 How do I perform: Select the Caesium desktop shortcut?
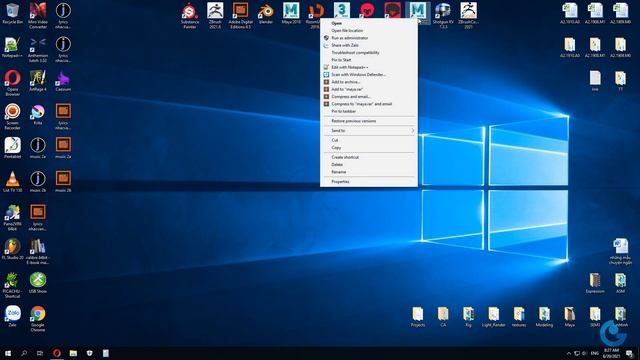[63, 81]
